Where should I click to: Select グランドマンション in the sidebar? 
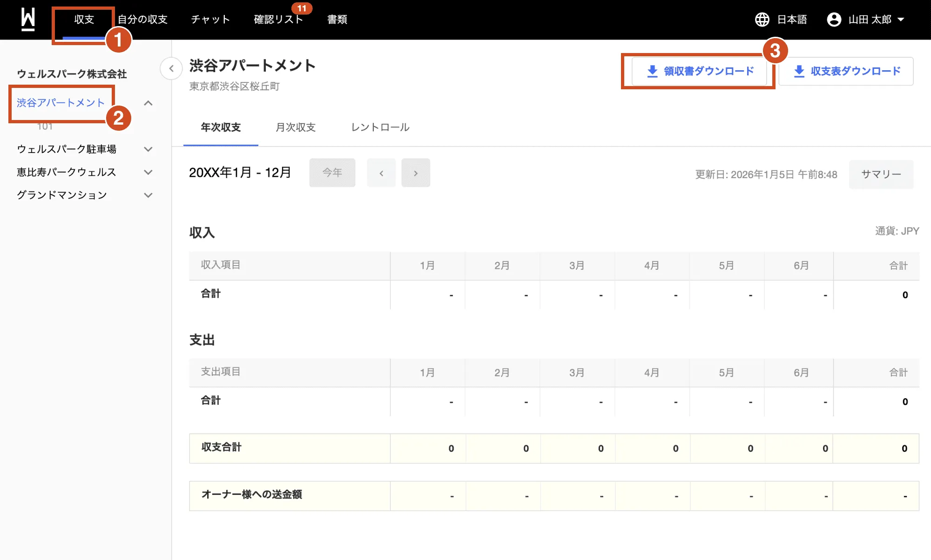coord(62,195)
